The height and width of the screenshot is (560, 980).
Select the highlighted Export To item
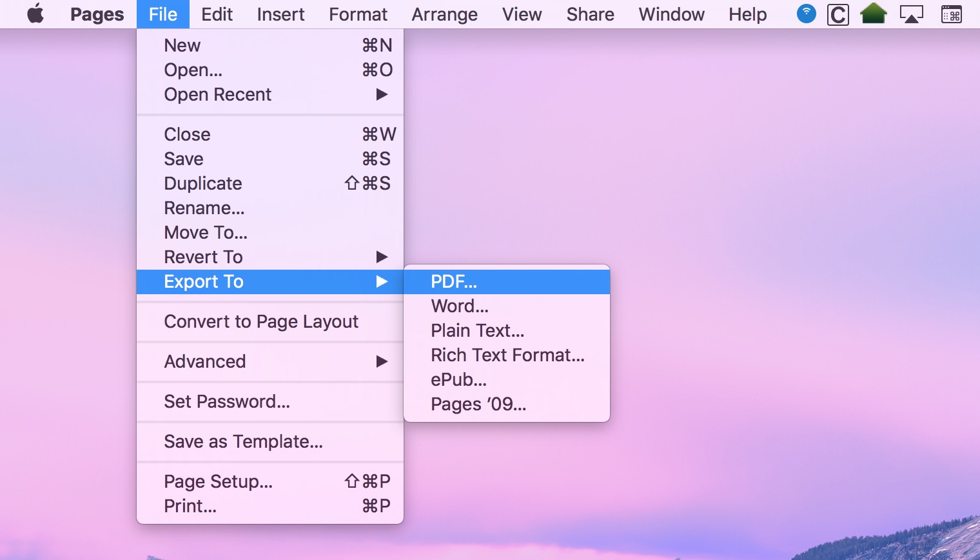pos(270,281)
